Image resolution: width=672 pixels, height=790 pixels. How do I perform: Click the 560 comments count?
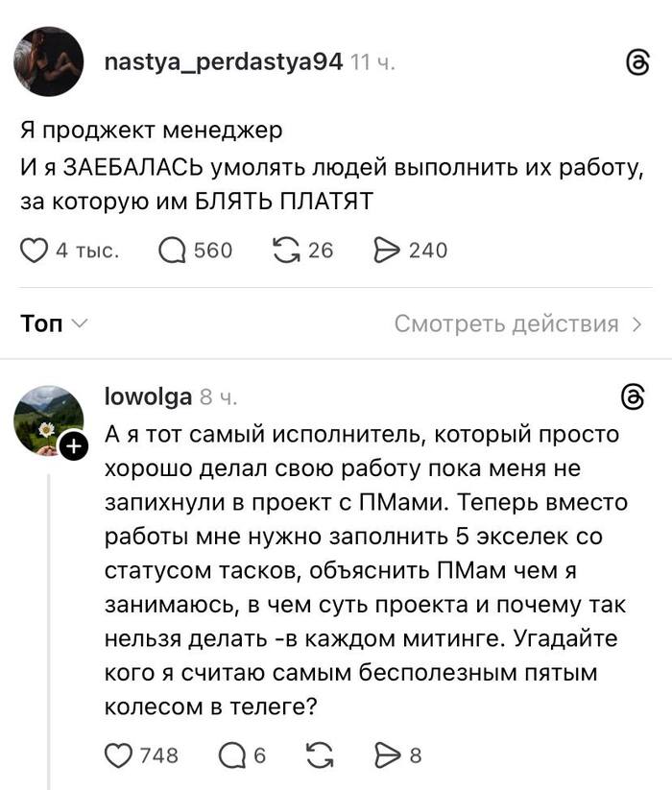pos(213,251)
